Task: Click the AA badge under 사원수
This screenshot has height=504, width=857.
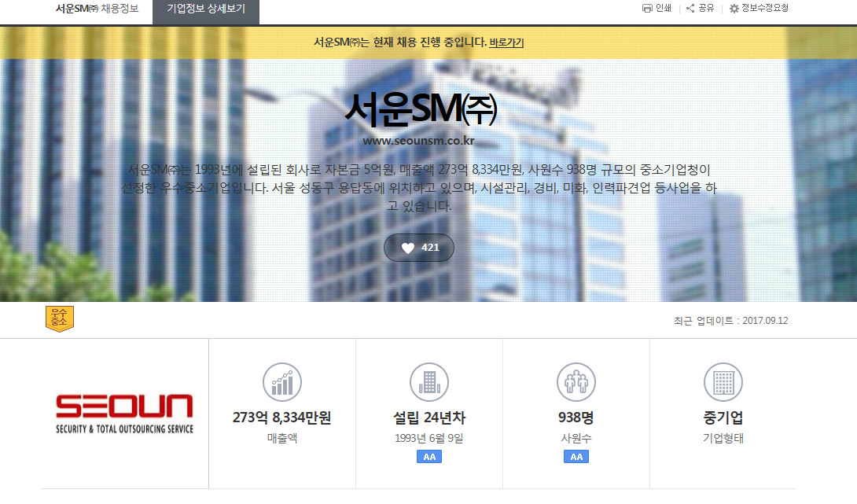Action: [576, 457]
